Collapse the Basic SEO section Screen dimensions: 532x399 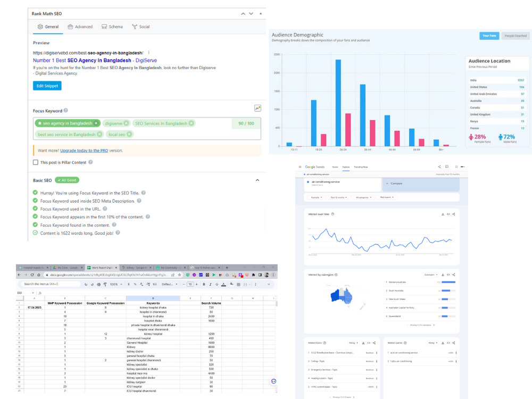257,180
